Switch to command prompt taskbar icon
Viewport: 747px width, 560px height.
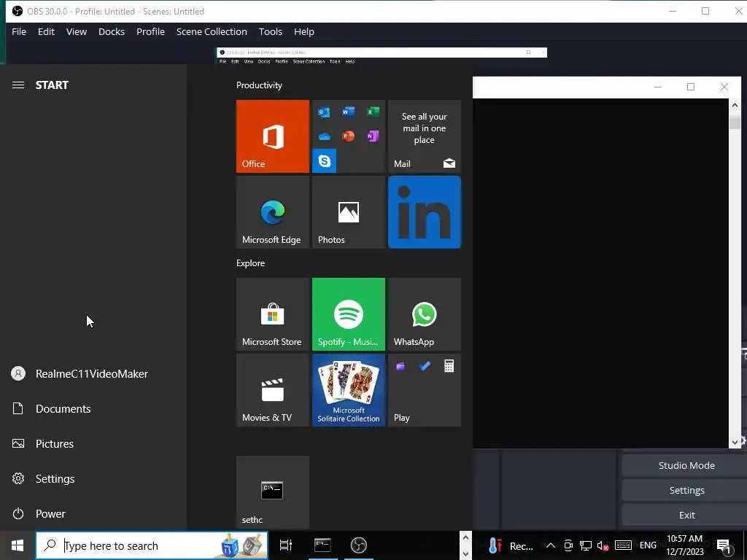tap(322, 545)
